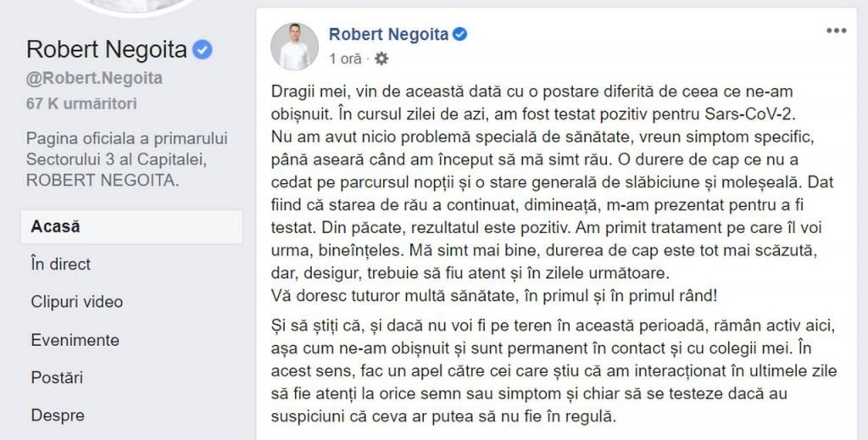
Task: Click the '1 oră' post timestamp
Action: click(x=346, y=58)
